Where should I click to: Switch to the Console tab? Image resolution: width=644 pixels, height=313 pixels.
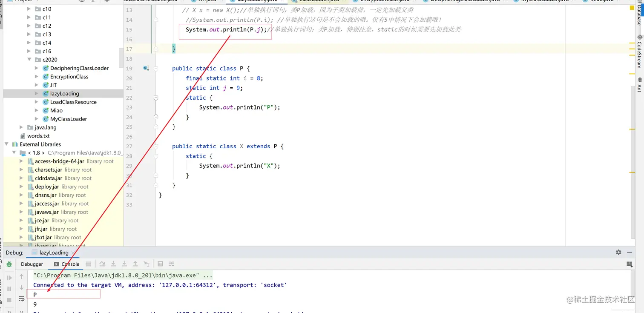point(67,264)
